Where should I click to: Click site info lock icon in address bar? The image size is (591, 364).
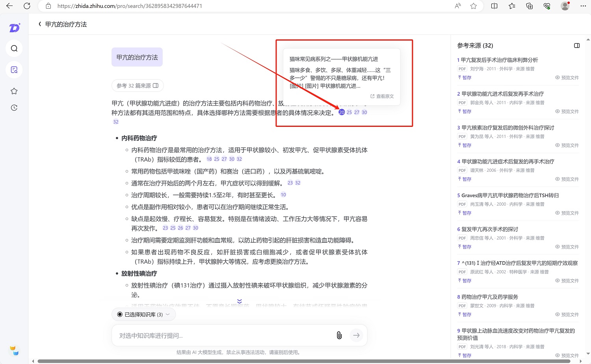coord(48,6)
